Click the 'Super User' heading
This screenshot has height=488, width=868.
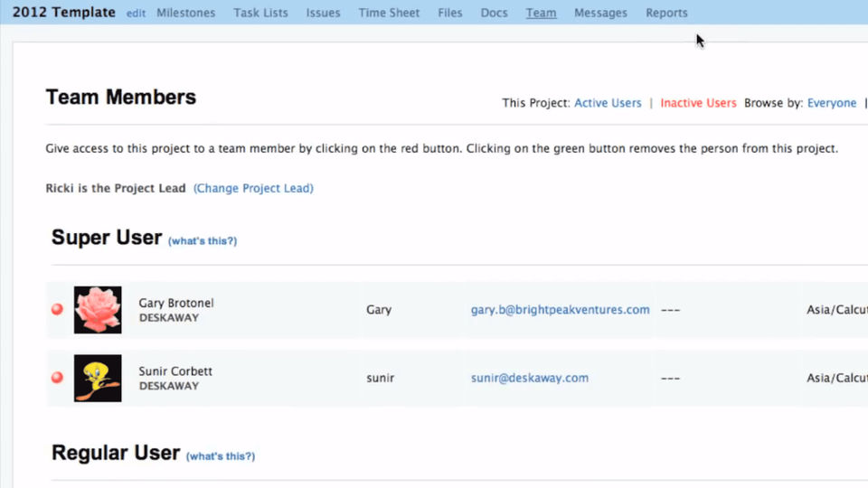point(107,238)
